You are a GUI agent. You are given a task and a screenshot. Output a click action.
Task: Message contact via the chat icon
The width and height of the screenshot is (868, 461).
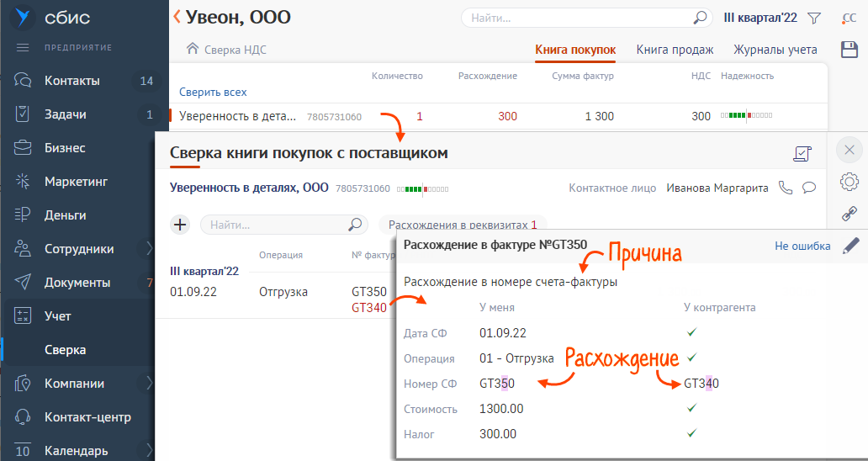(809, 188)
